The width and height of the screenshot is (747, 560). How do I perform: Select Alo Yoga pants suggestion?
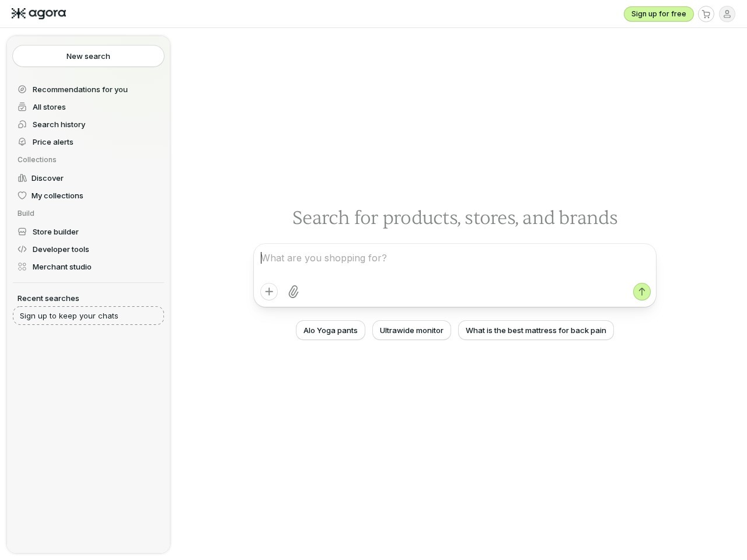tap(330, 330)
